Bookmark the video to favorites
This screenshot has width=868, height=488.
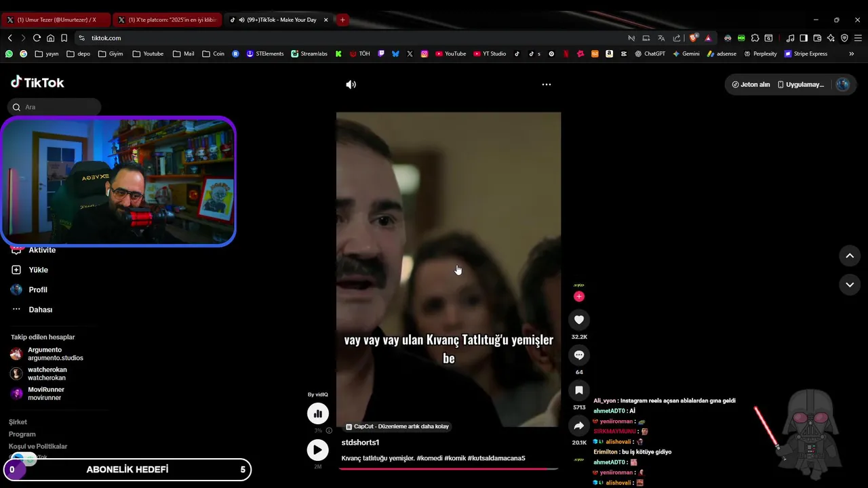coord(579,390)
